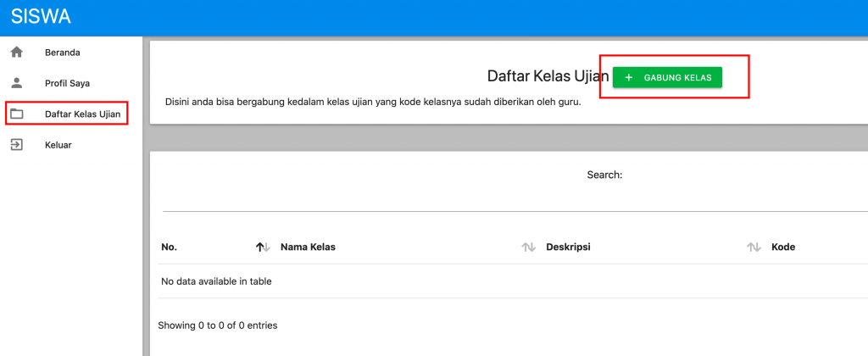Go to Profil Saya in the sidebar
Image resolution: width=868 pixels, height=356 pixels.
(x=67, y=83)
